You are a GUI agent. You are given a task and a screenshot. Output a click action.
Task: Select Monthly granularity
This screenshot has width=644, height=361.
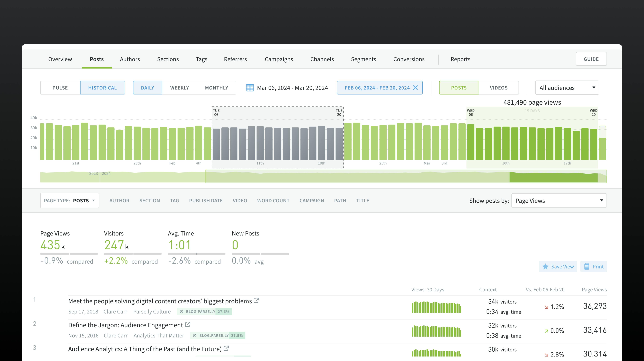pyautogui.click(x=217, y=88)
